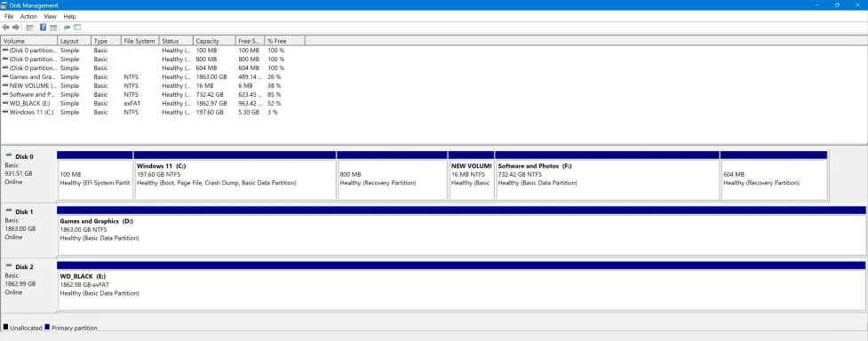Click the 3 % free cell for Windows 11
The image size is (868, 341).
coord(273,113)
